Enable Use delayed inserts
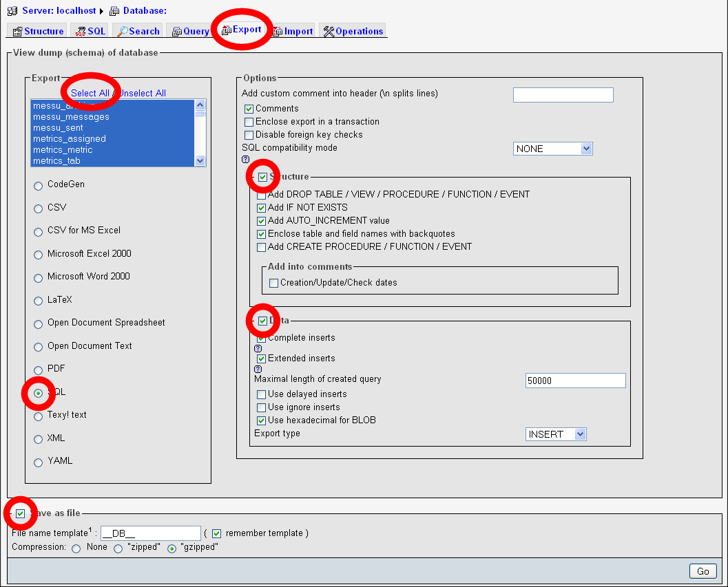 (x=262, y=394)
